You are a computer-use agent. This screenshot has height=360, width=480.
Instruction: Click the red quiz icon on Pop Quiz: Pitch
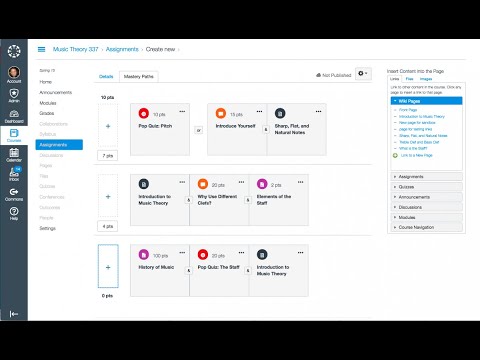(144, 113)
